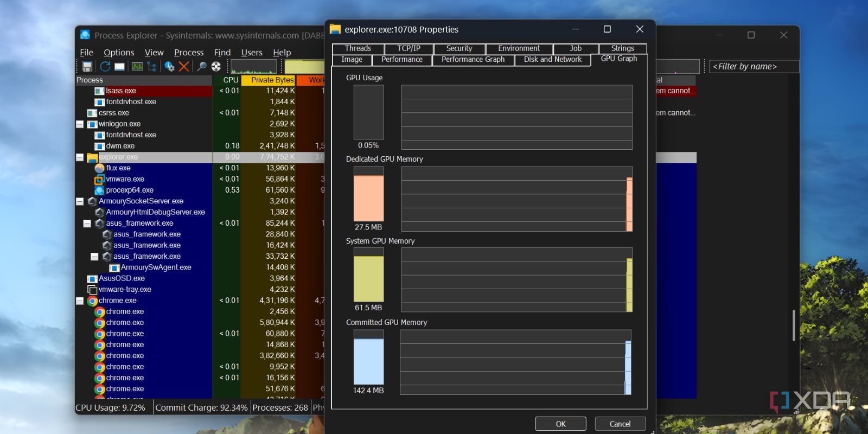Image resolution: width=868 pixels, height=434 pixels.
Task: Open the Threads tab in Properties
Action: tap(358, 48)
